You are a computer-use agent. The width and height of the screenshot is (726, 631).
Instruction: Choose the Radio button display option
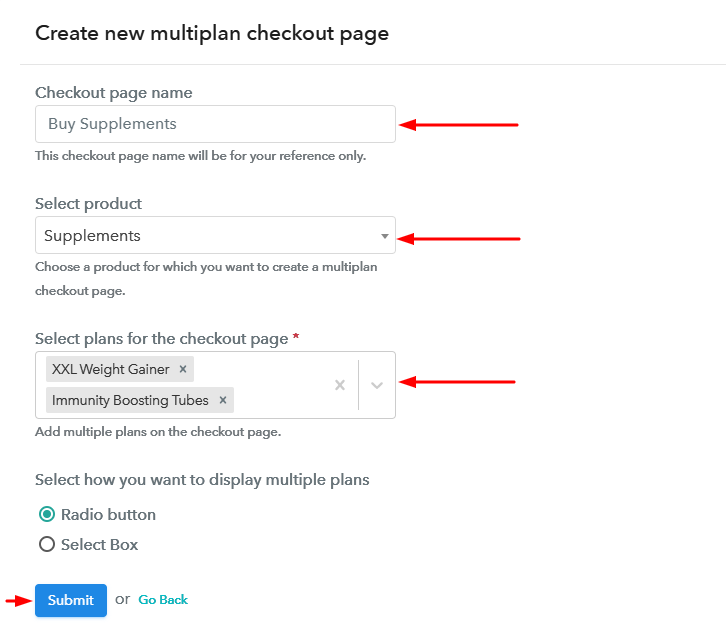[x=47, y=515]
